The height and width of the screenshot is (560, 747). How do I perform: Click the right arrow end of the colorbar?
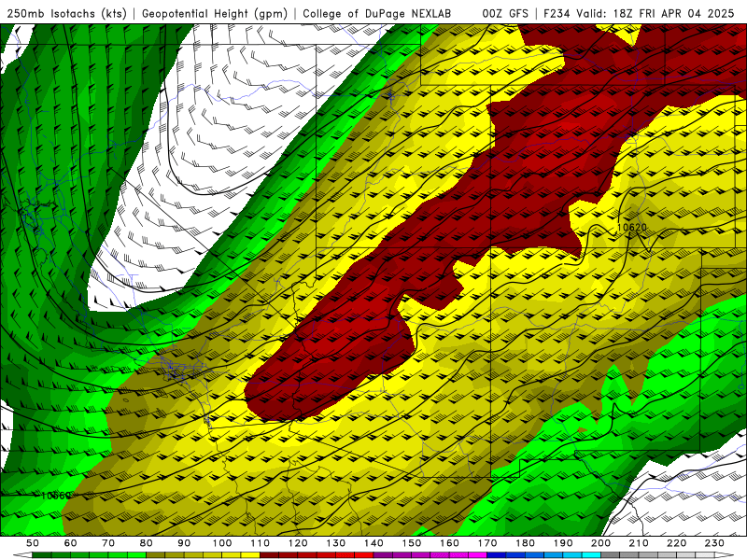click(x=725, y=555)
